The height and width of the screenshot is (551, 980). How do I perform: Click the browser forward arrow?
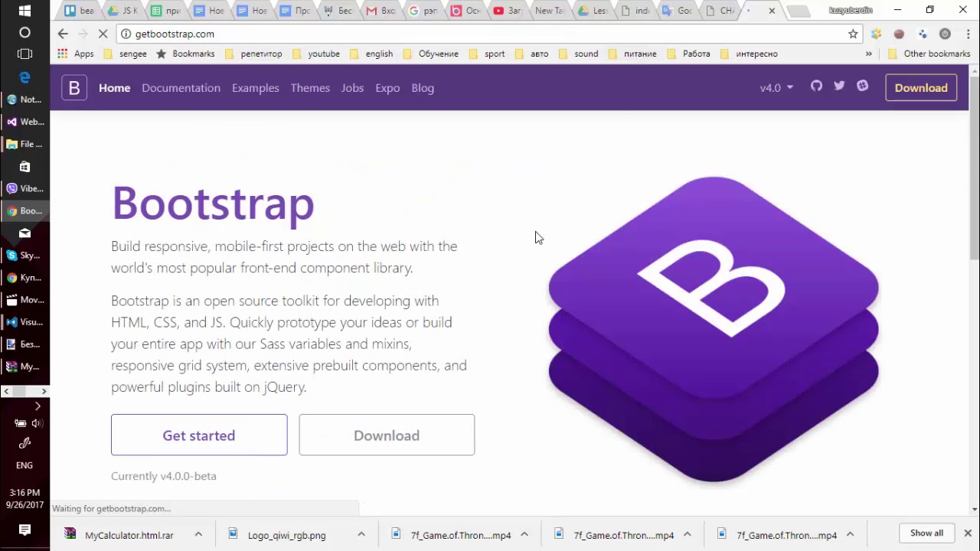83,34
